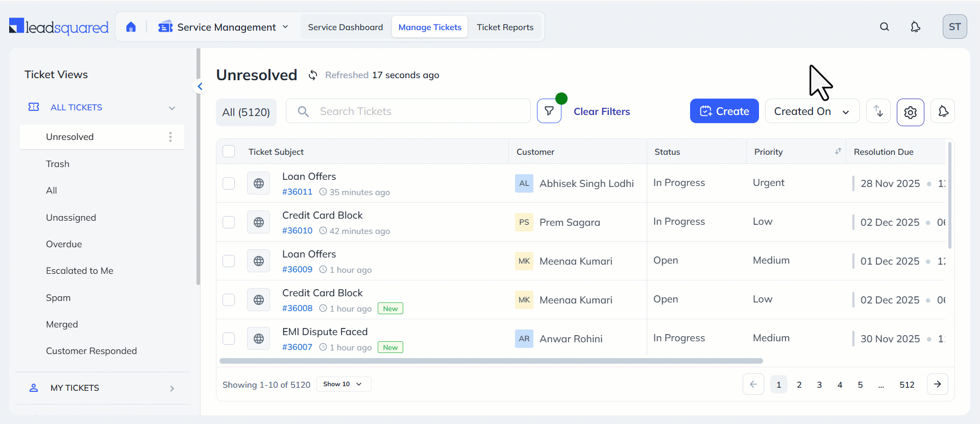Go to page 2

(x=799, y=385)
